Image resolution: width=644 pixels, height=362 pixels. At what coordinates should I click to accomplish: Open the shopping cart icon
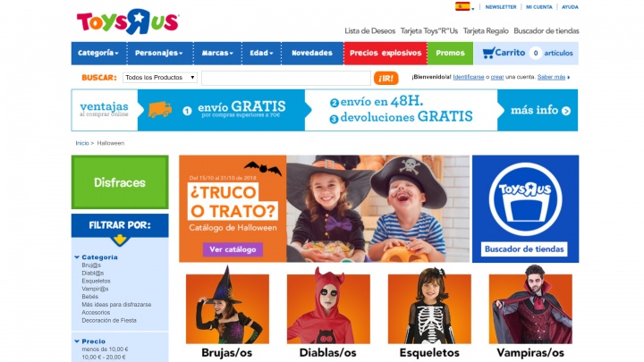click(x=488, y=53)
